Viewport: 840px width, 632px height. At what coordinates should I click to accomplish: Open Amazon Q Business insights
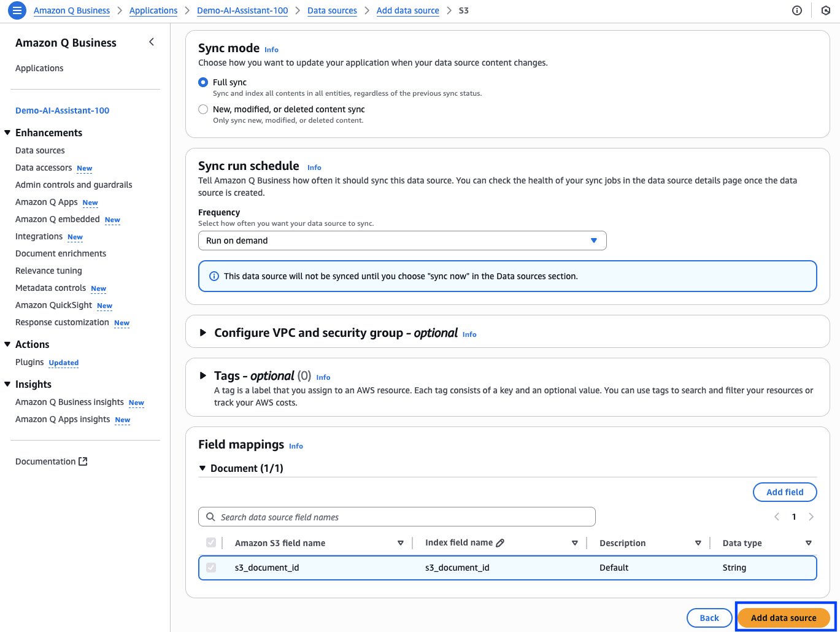[69, 402]
